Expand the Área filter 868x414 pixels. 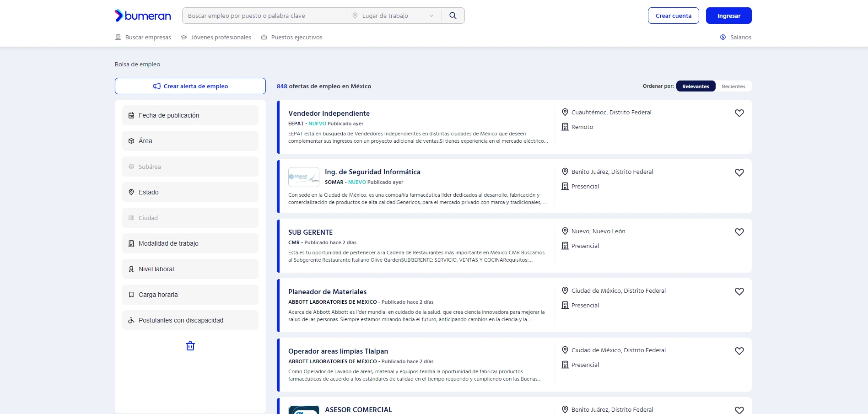click(x=190, y=141)
